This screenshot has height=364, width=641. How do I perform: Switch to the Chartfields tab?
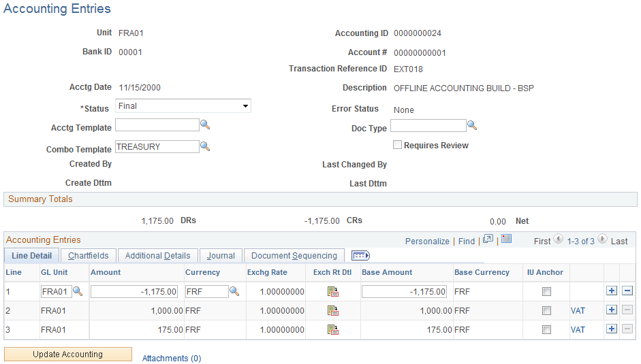coord(89,256)
